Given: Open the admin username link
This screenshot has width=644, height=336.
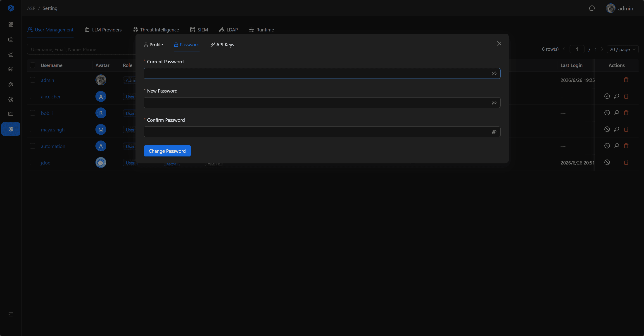Looking at the screenshot, I should tap(48, 80).
